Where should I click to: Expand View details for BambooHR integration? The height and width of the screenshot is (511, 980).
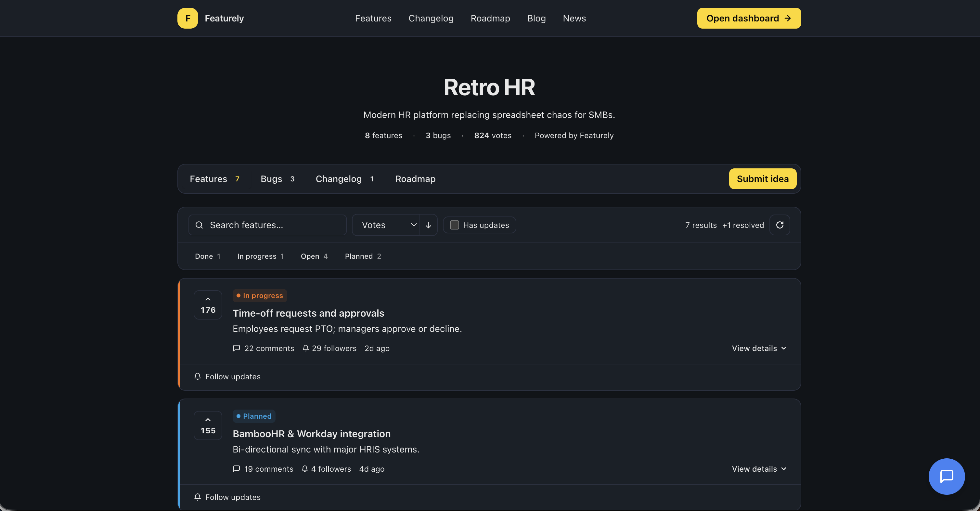[759, 469]
